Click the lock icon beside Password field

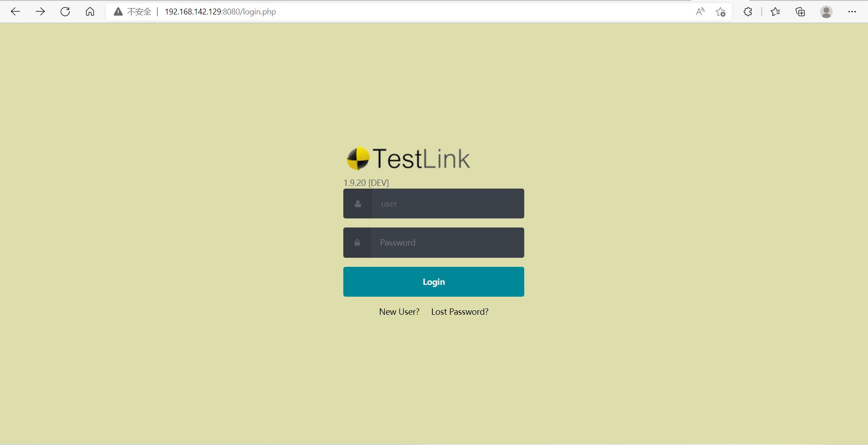[357, 243]
